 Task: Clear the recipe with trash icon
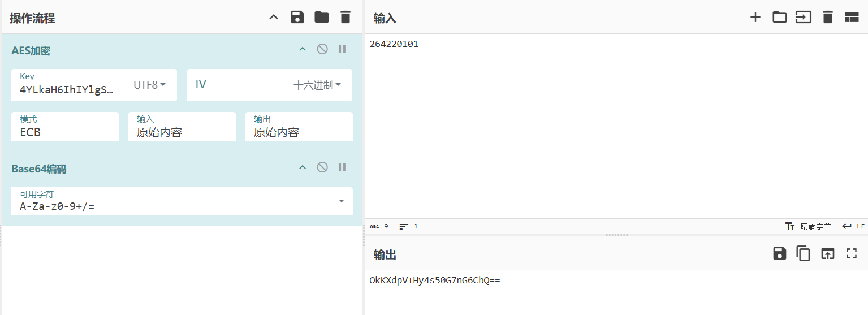tap(346, 17)
